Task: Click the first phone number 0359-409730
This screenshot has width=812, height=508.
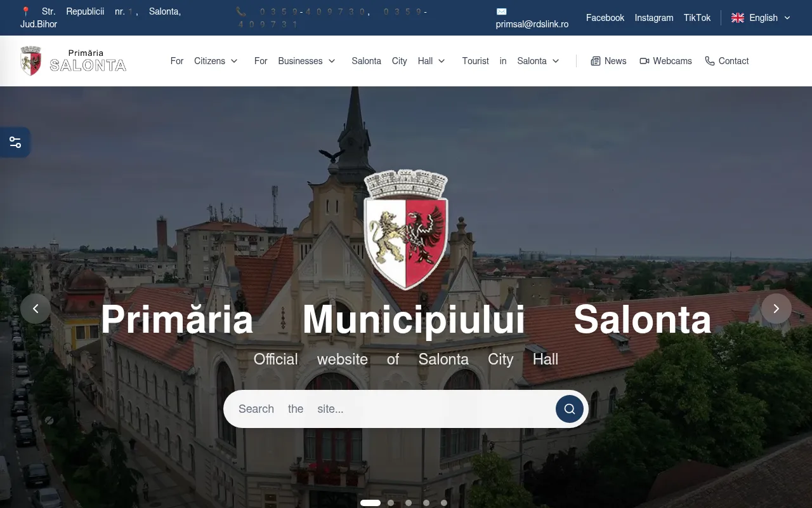Action: click(x=313, y=11)
